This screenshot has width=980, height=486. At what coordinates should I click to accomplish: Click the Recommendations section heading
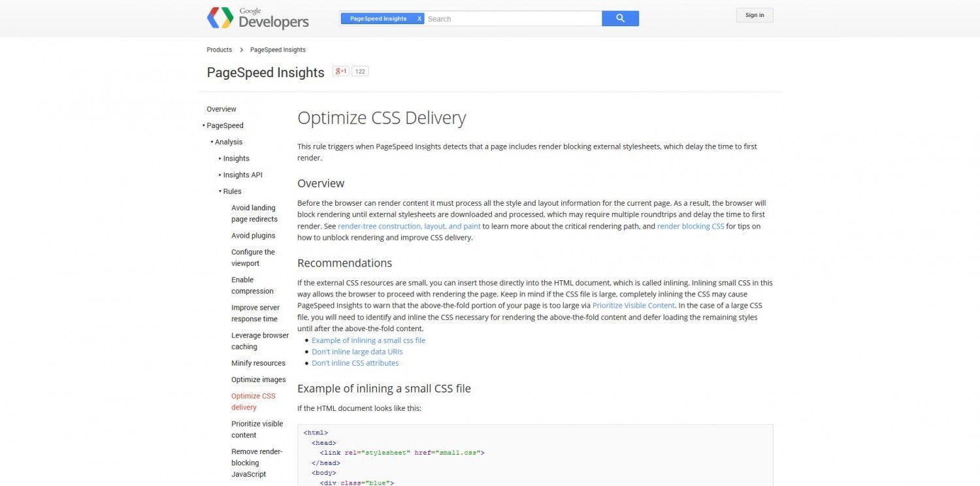point(345,263)
